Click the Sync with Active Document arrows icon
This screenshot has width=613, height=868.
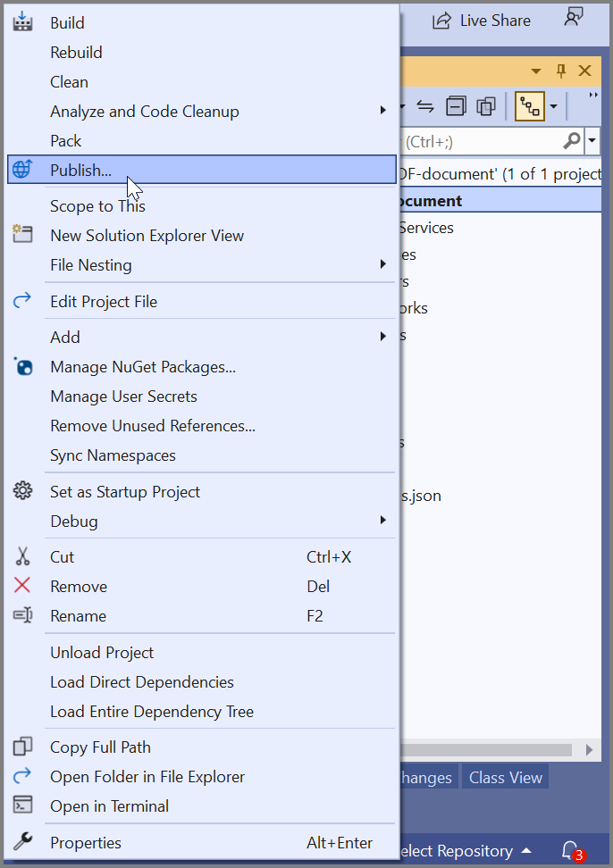click(x=425, y=106)
